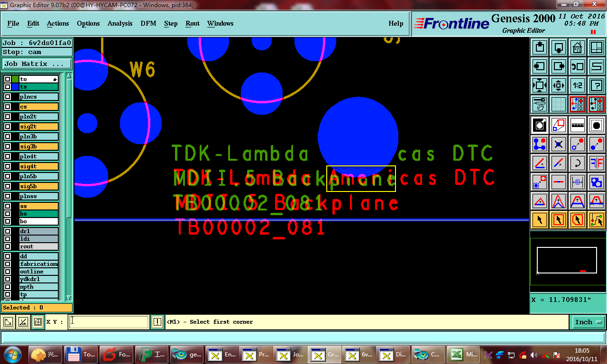Click the zoom in arrows icon

[559, 85]
